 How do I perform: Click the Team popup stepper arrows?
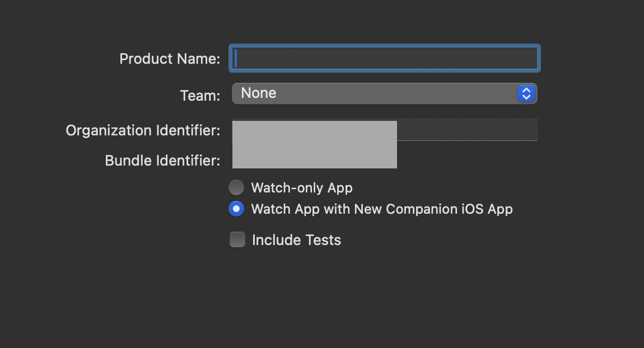coord(526,93)
